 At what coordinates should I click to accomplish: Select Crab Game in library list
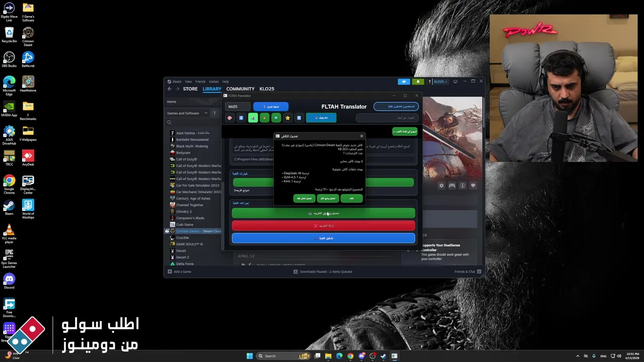(x=185, y=225)
